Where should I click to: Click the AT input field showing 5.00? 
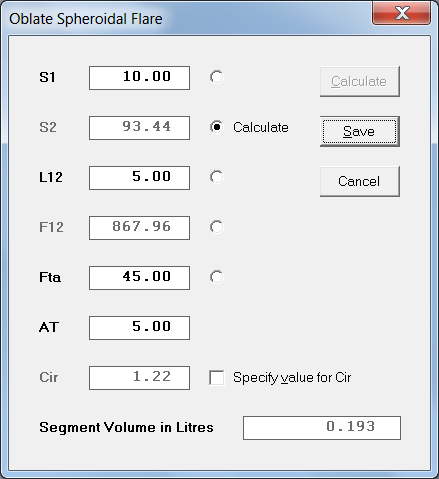139,328
